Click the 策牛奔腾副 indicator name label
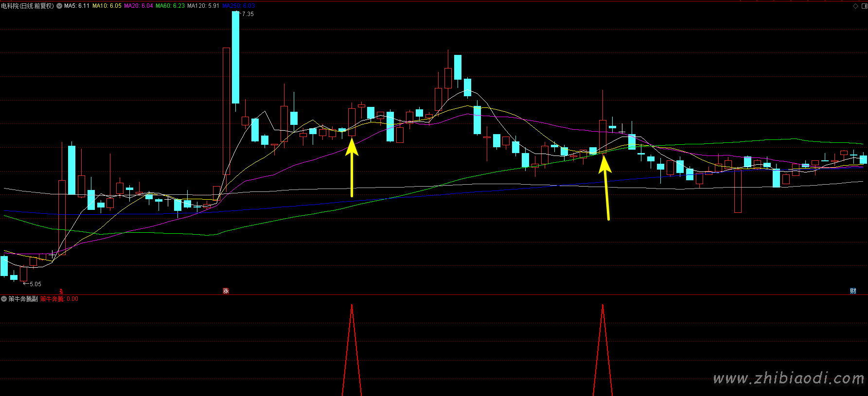868x396 pixels. (x=23, y=299)
